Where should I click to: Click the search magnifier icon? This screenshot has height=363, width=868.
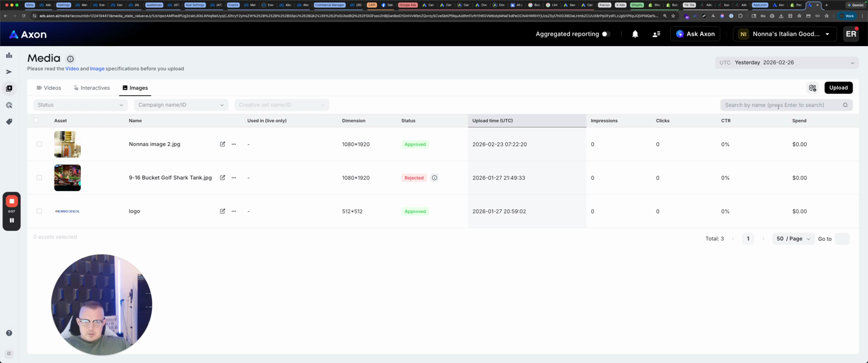click(845, 105)
